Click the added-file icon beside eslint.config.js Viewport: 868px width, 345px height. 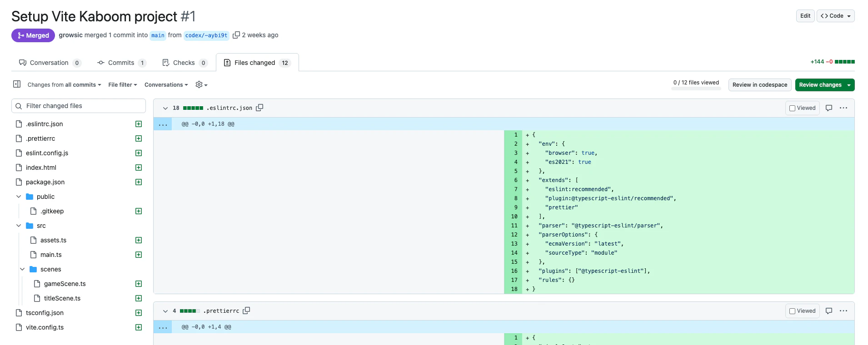pyautogui.click(x=139, y=153)
